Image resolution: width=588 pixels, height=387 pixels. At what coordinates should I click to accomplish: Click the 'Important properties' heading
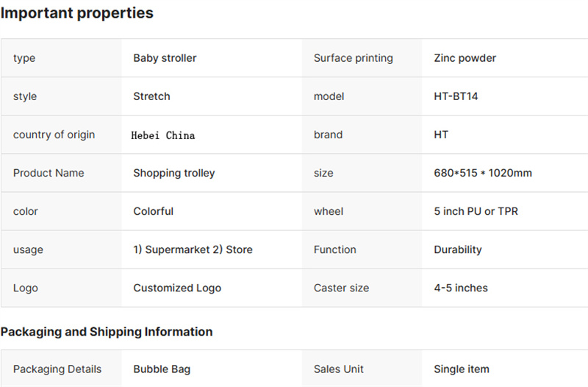point(77,13)
